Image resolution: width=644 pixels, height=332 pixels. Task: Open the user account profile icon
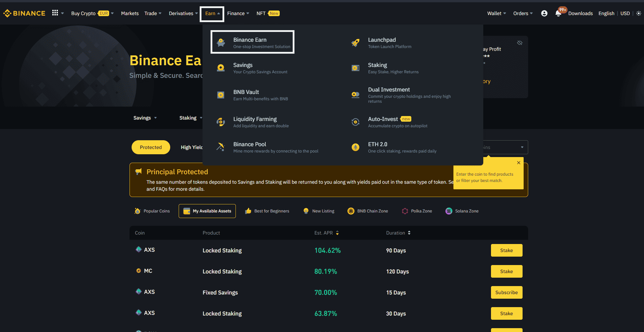544,13
